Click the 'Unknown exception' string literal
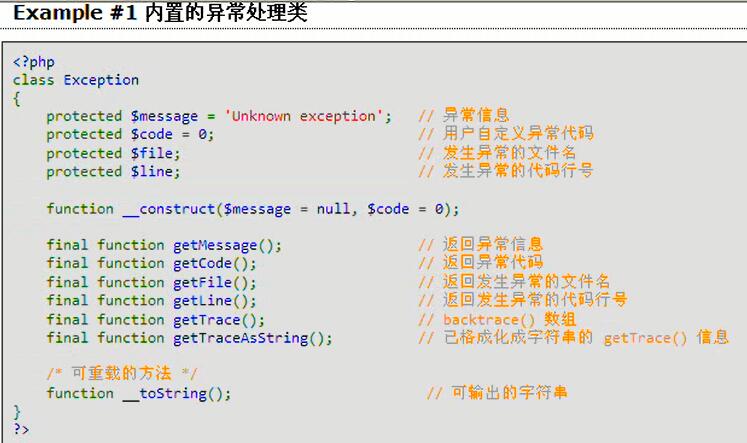 304,116
